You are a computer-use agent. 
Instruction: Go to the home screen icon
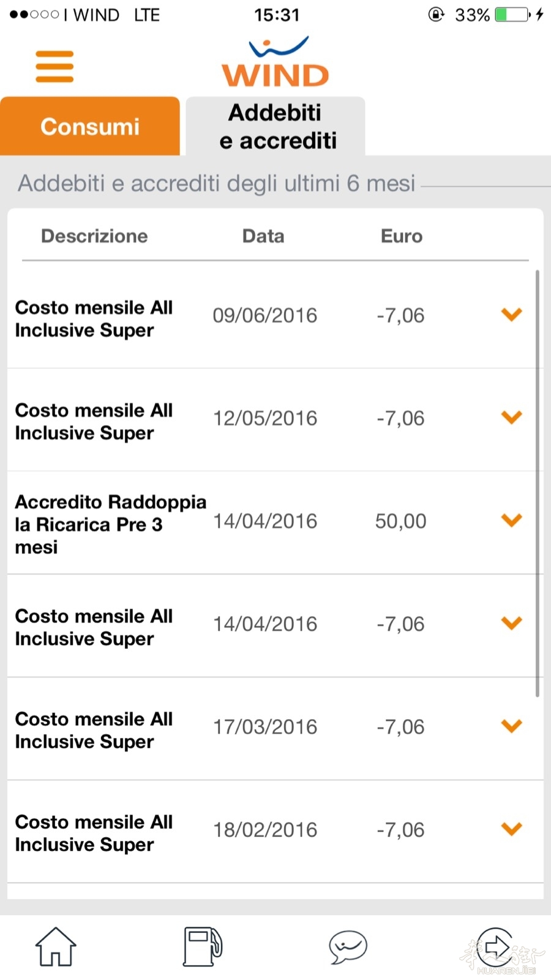point(56,946)
